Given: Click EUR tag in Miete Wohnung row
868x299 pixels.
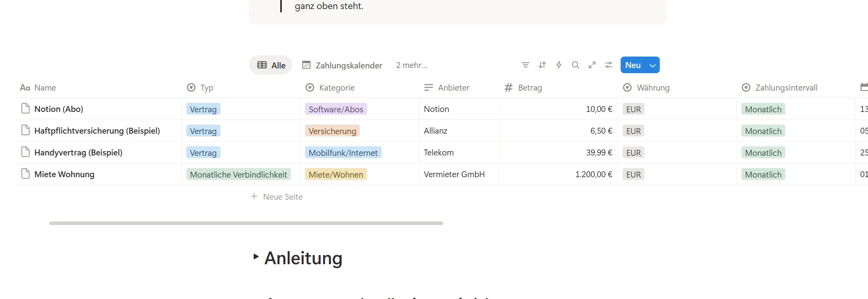Looking at the screenshot, I should point(633,174).
